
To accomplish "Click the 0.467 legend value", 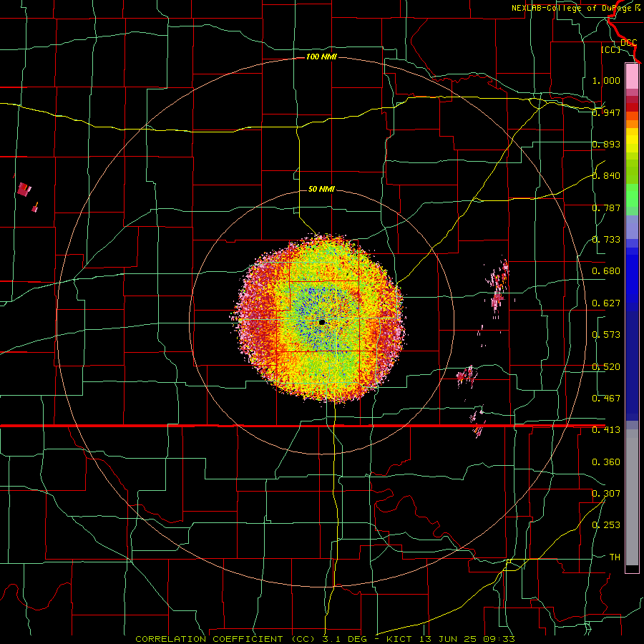I will coord(606,399).
